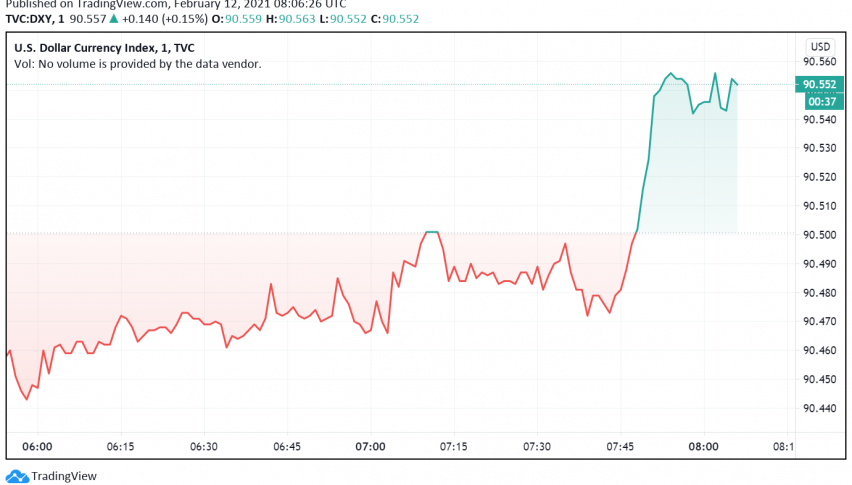Click the 90.530 price axis label

pos(820,148)
